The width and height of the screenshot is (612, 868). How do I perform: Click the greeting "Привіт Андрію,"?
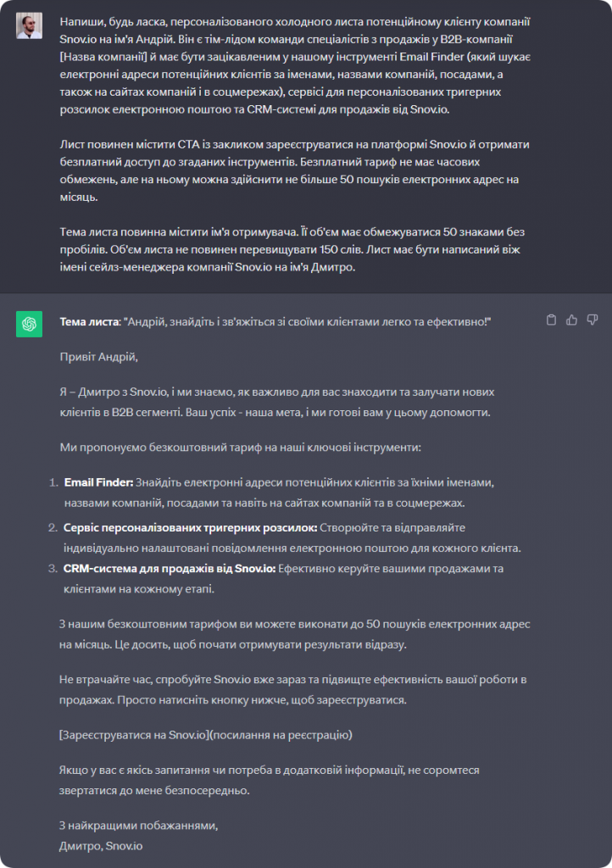[98, 357]
